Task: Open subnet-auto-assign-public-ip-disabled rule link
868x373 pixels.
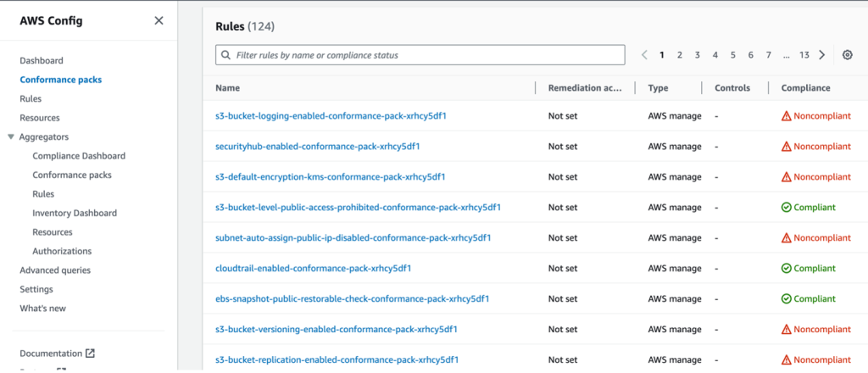Action: tap(353, 238)
